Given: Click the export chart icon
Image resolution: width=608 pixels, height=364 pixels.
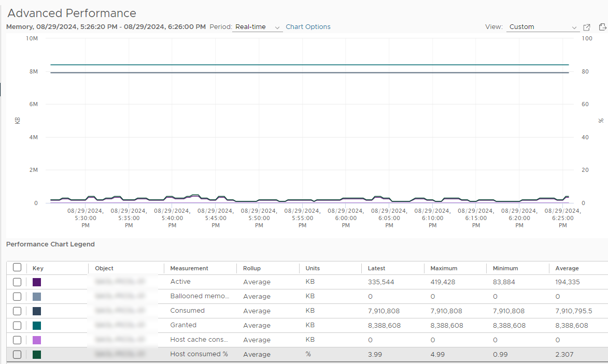Looking at the screenshot, I should click(x=603, y=27).
